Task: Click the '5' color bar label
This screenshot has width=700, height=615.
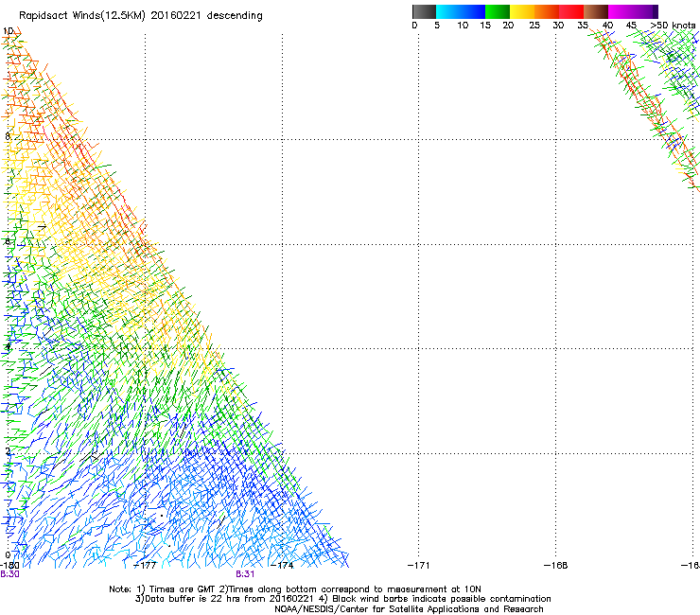Action: [437, 26]
